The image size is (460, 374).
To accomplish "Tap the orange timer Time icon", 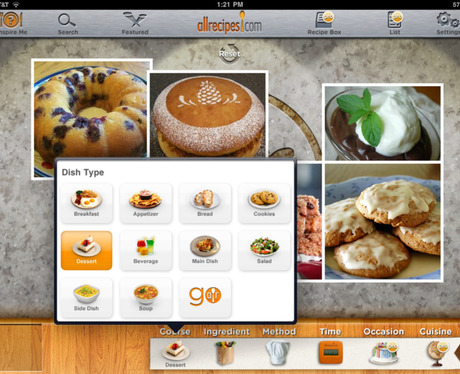I will [x=330, y=352].
